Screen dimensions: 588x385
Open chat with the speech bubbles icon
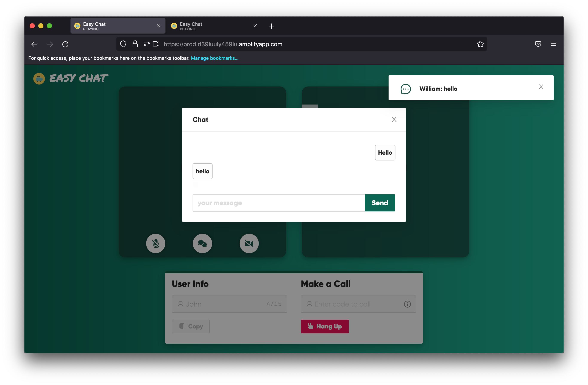(x=202, y=243)
